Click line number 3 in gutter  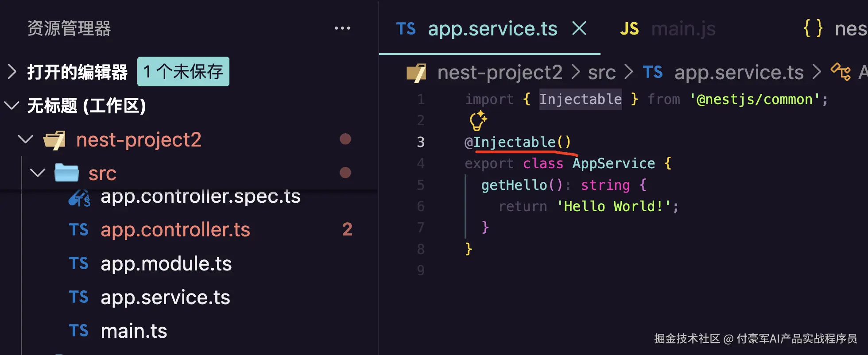(x=421, y=142)
